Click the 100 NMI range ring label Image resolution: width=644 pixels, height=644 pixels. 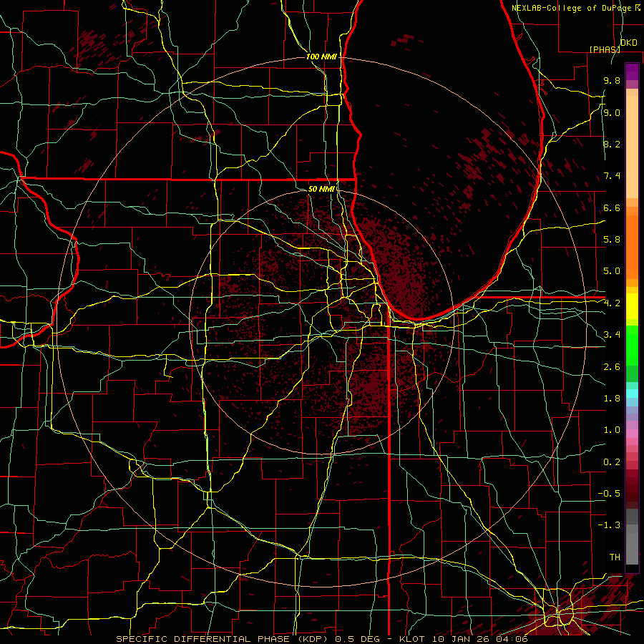(321, 57)
